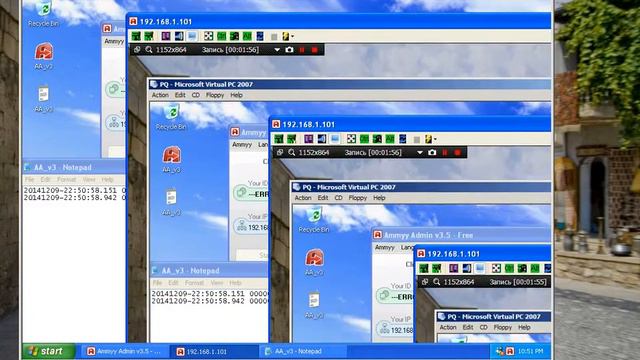Click full screen icon in innermost 192.168.1.101 toolbar
The image size is (640, 360).
point(496,269)
